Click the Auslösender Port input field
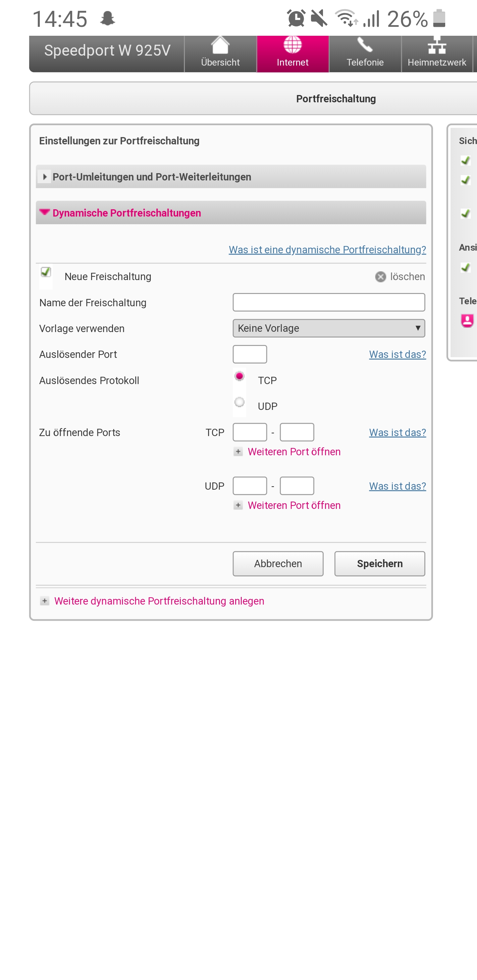This screenshot has height=980, width=477. (x=250, y=354)
